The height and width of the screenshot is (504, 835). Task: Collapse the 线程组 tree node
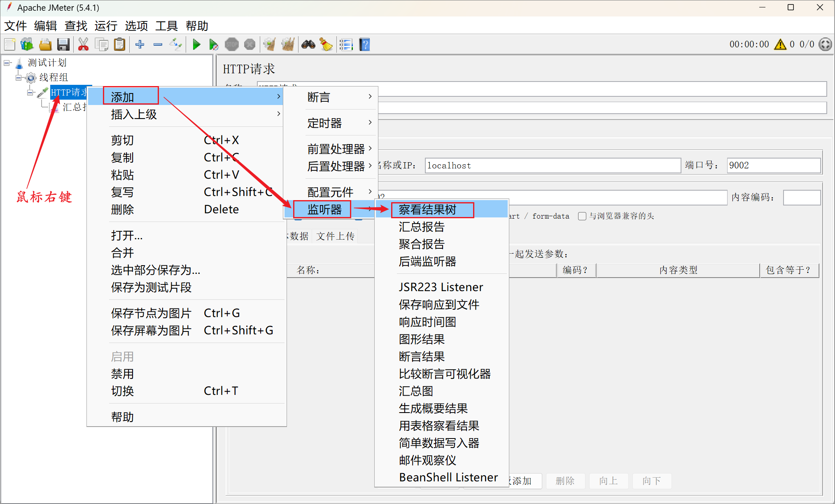click(x=19, y=77)
